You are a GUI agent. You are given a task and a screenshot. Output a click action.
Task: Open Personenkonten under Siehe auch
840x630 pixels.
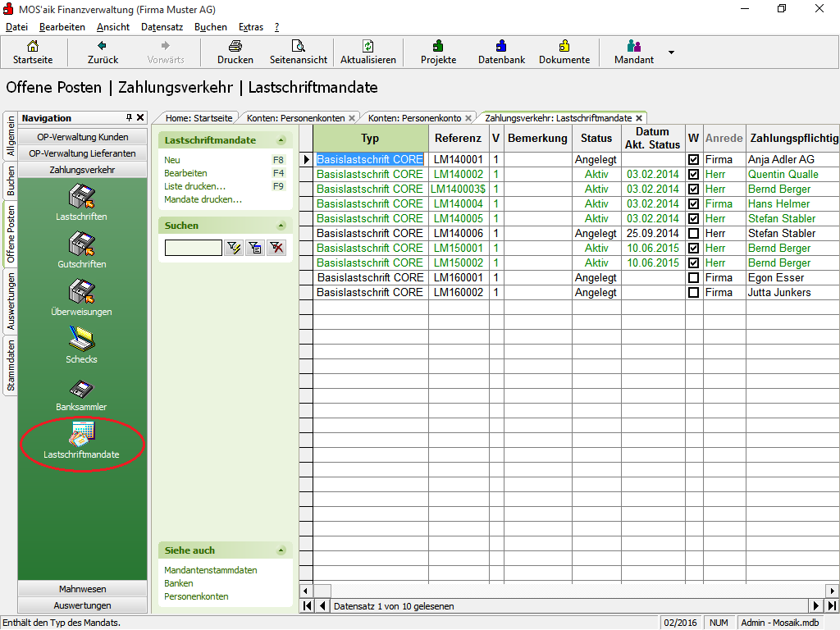196,596
